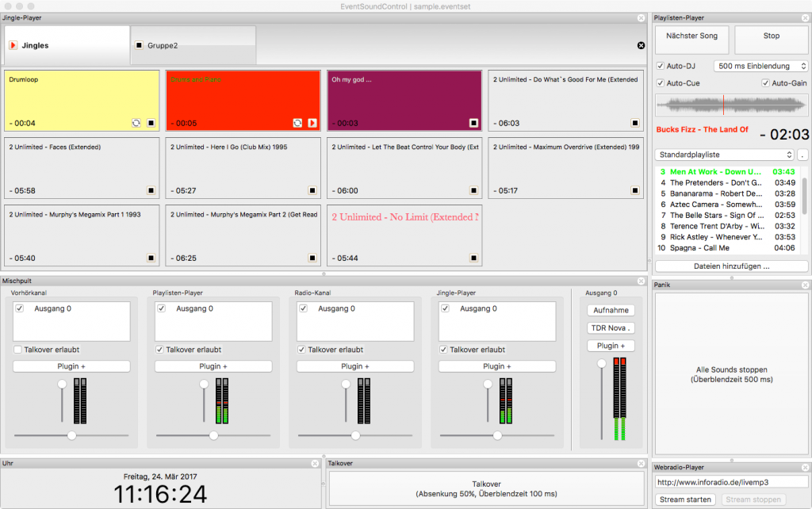Toggle the Auto-Gain checkbox
The width and height of the screenshot is (812, 509).
point(766,83)
